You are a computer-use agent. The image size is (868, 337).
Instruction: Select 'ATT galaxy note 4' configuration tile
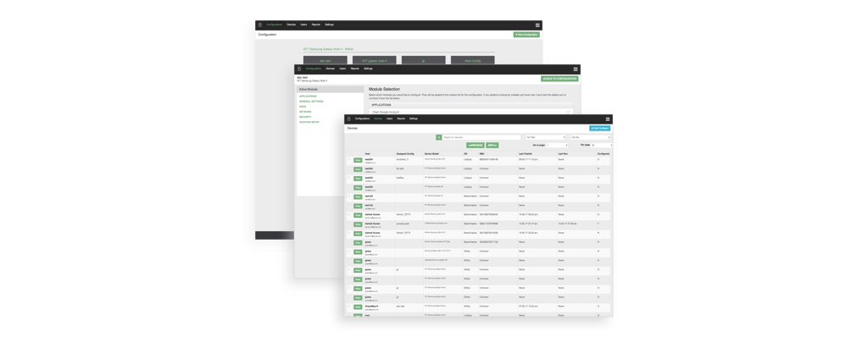(374, 60)
